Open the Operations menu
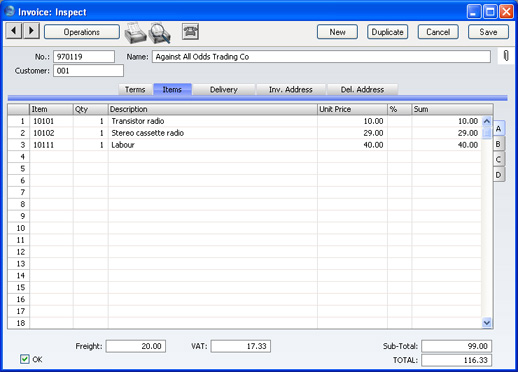Image resolution: width=518 pixels, height=372 pixels. click(82, 32)
